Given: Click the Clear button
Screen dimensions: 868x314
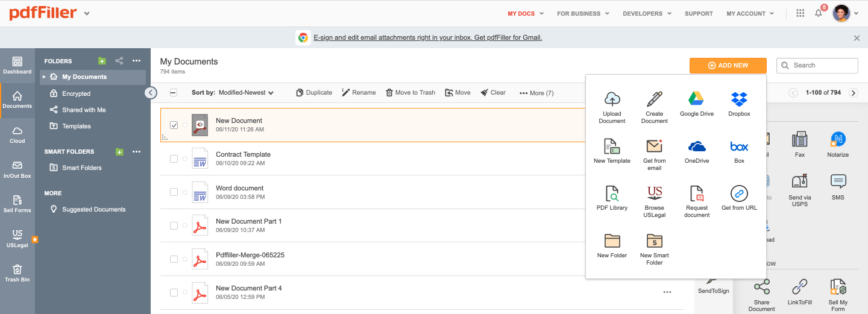Looking at the screenshot, I should [493, 93].
